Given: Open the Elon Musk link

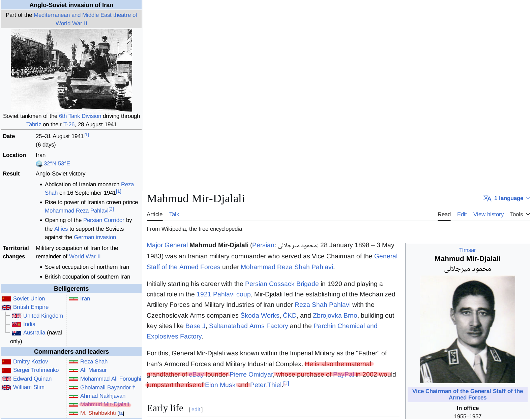Looking at the screenshot, I should tap(220, 385).
